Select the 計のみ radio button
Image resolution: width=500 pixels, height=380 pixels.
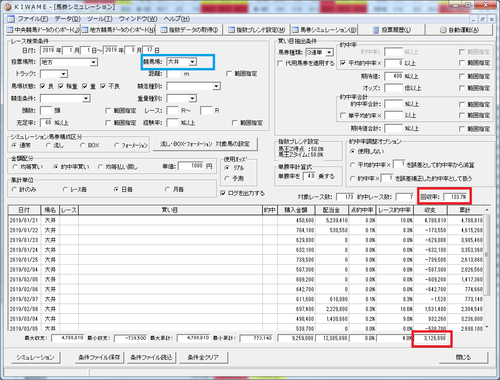(14, 189)
